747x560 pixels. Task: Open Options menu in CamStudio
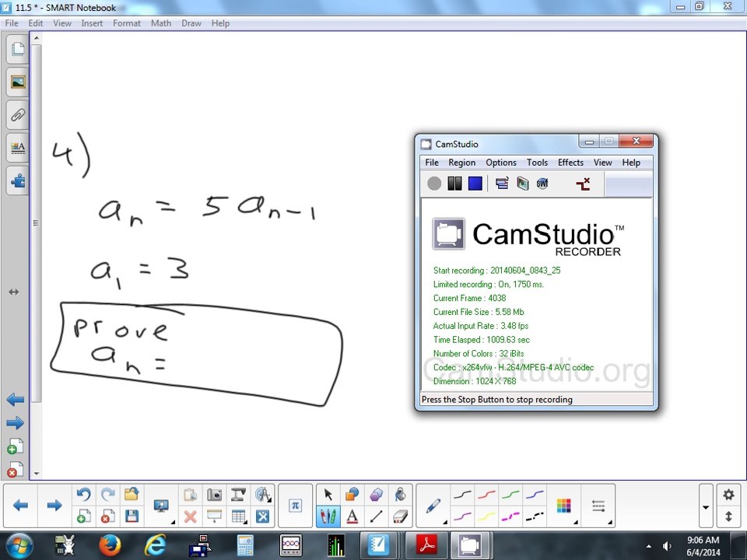pos(500,163)
